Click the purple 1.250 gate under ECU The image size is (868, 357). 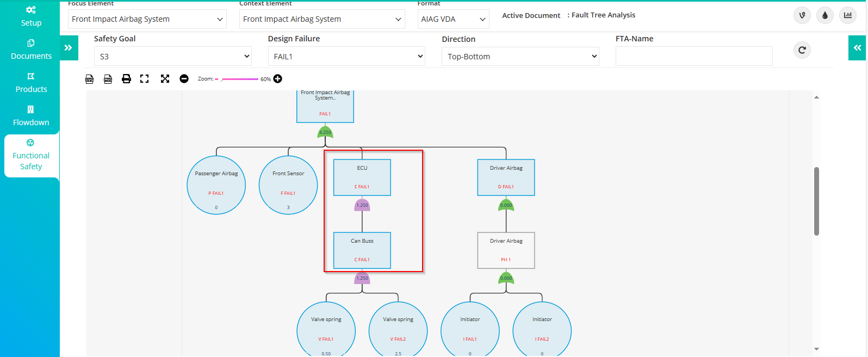pos(362,205)
